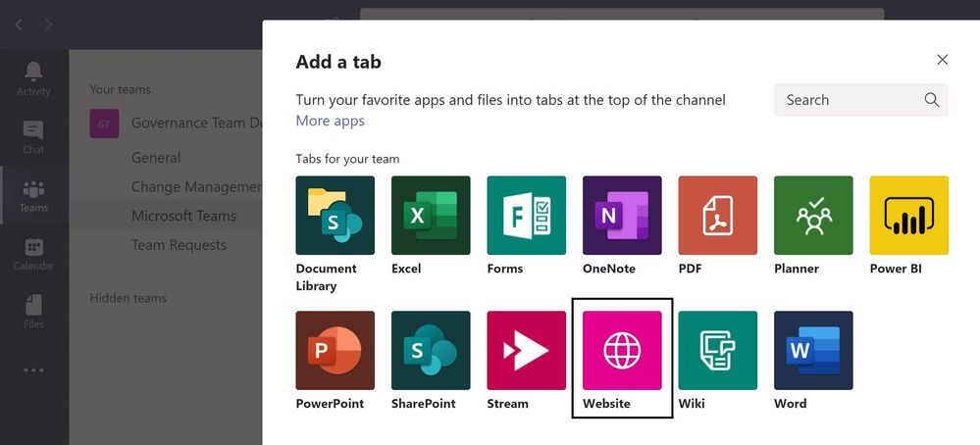Screen dimensions: 980x445
Task: Go back with the left arrow
Action: pyautogui.click(x=19, y=25)
